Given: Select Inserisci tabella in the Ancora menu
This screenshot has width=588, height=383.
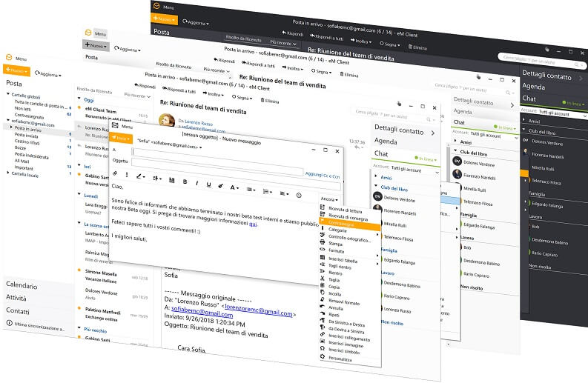Looking at the screenshot, I should (343, 260).
